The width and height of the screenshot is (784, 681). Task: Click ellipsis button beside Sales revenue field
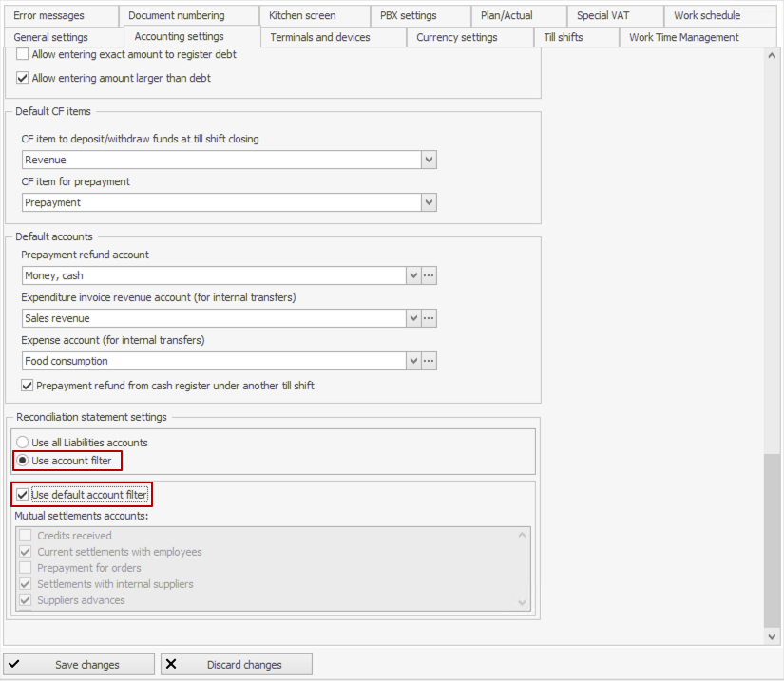(x=430, y=318)
